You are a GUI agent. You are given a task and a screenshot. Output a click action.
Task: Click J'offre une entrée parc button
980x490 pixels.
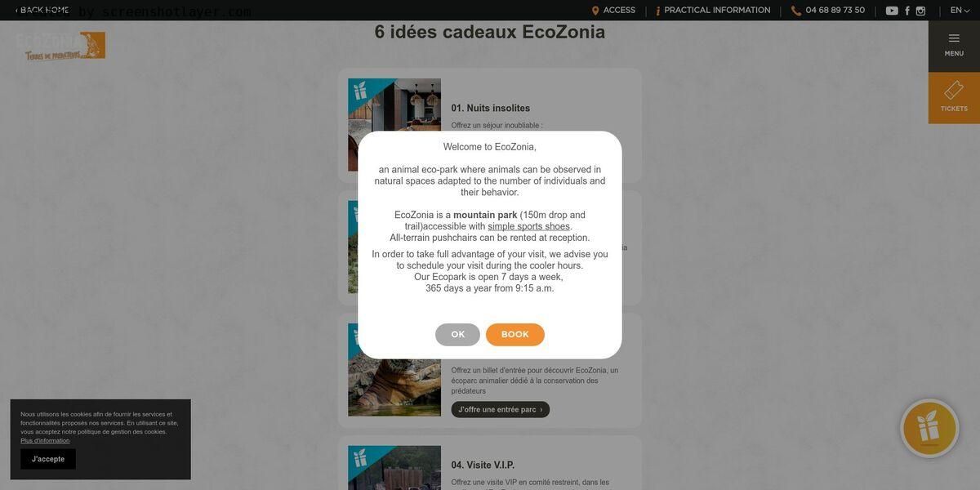tap(501, 410)
